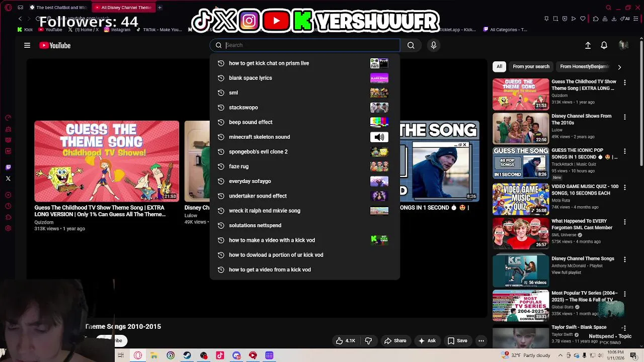Open options for VIDEO GAME MUSIC QUIZ video
The image size is (644, 362).
tap(625, 187)
